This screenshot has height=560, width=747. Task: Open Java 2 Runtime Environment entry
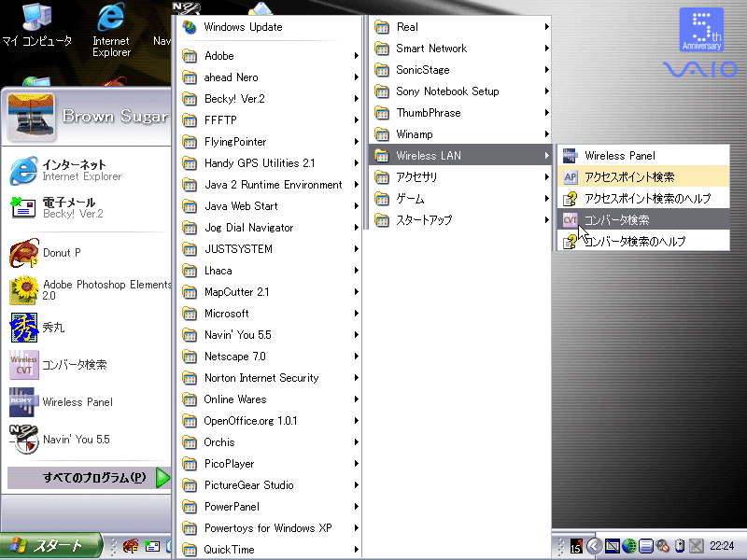[270, 185]
